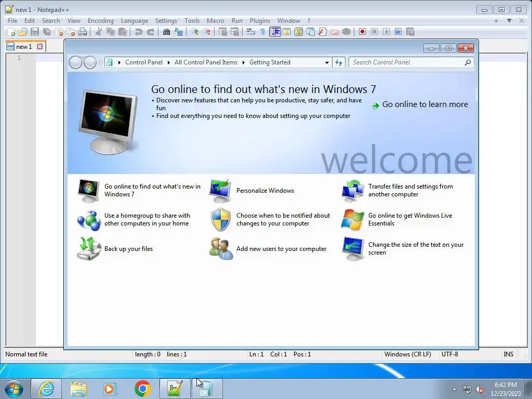
Task: Click Go online to learn more link
Action: (x=425, y=104)
